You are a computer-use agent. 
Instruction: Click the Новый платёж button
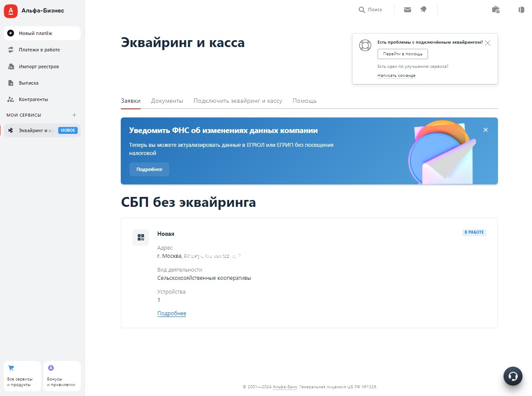coord(42,33)
